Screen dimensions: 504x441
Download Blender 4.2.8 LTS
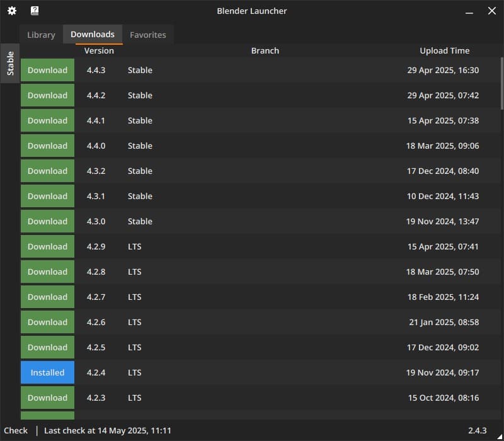click(48, 272)
